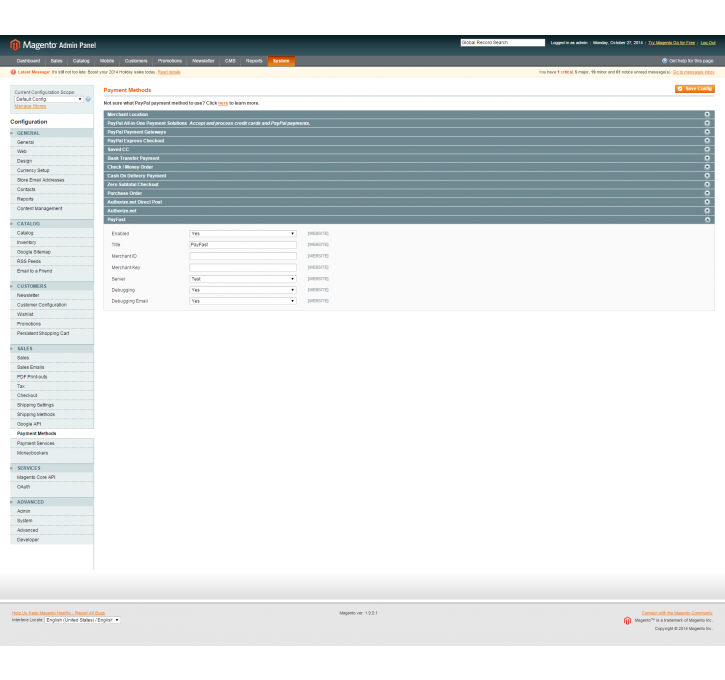Open the Enabled dropdown in PayFast
725x680 pixels.
tap(243, 233)
